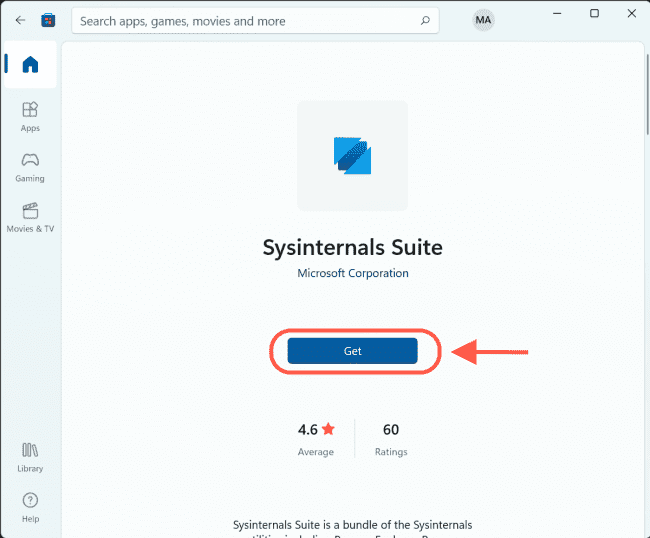
Task: View the 60 ratings count
Action: point(390,430)
